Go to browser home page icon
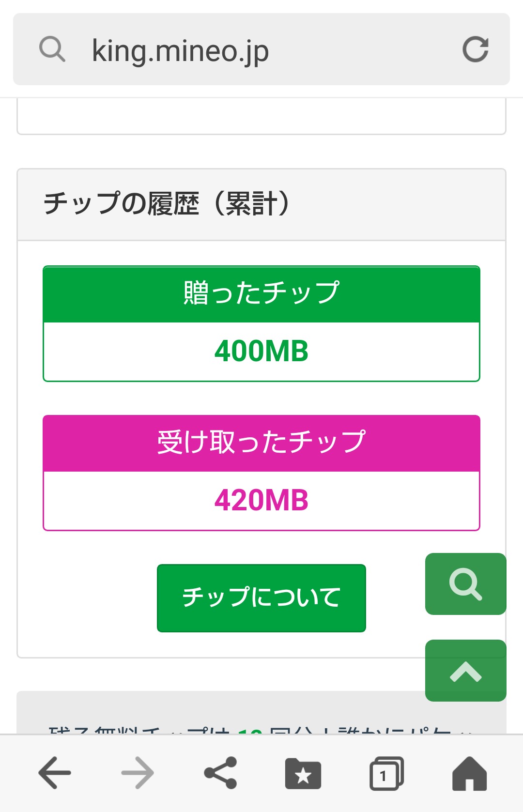The height and width of the screenshot is (812, 523). [469, 773]
